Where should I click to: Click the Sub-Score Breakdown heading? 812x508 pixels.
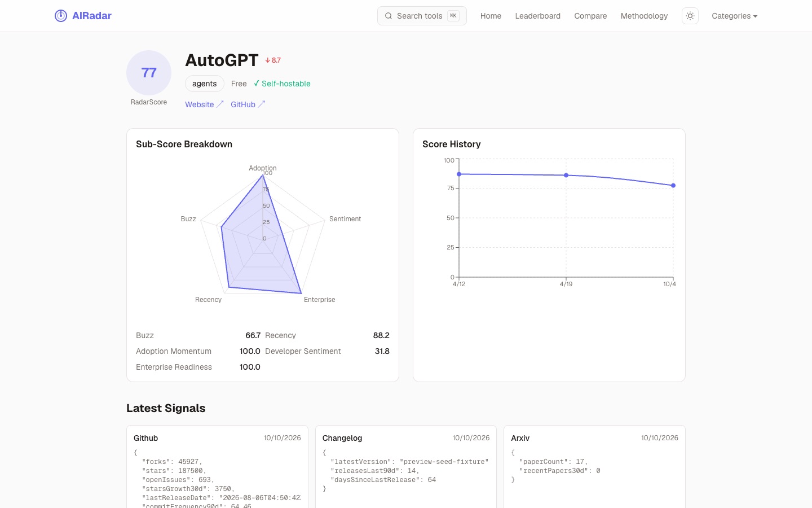pos(184,144)
